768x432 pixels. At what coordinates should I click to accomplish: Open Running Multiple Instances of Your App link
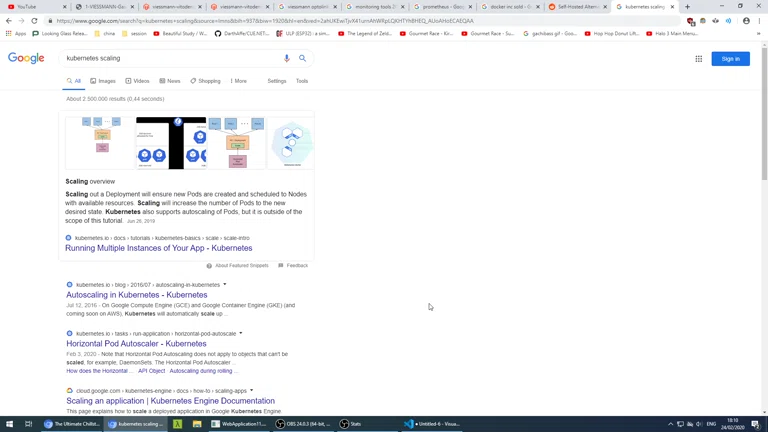[158, 248]
